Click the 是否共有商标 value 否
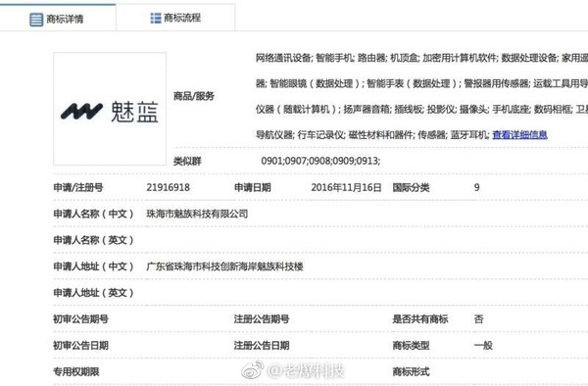Image resolution: width=588 pixels, height=386 pixels. [x=479, y=319]
